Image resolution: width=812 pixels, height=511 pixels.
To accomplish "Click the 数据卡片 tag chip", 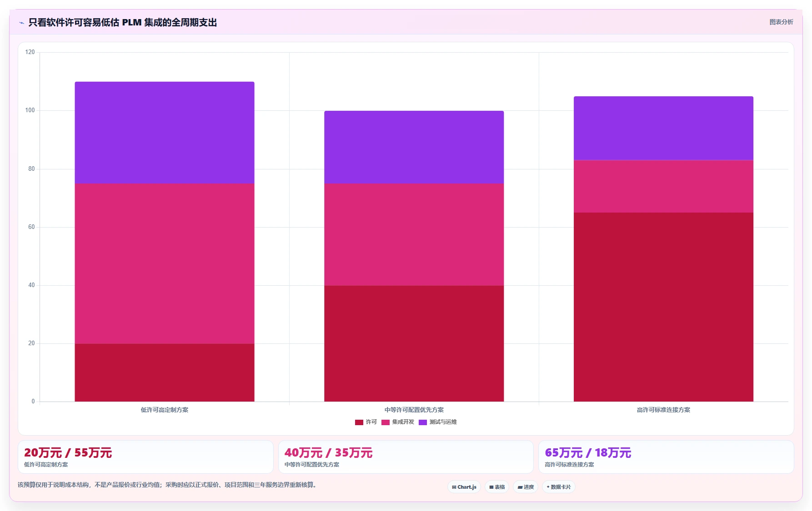I will point(559,487).
